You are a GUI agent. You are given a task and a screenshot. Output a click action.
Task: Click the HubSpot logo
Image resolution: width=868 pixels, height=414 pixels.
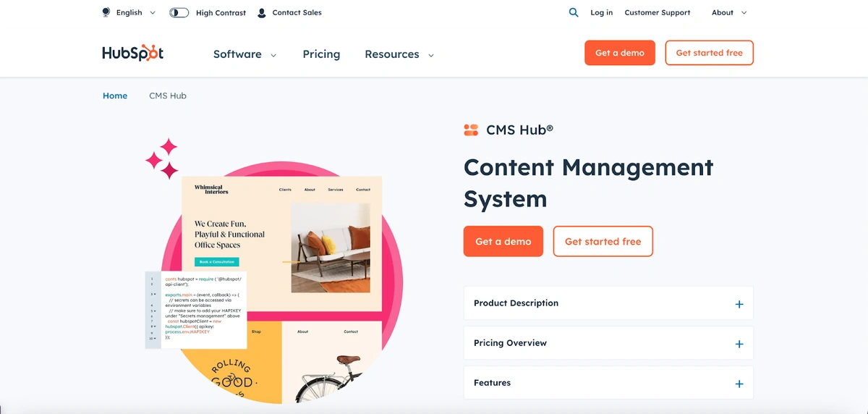[133, 54]
